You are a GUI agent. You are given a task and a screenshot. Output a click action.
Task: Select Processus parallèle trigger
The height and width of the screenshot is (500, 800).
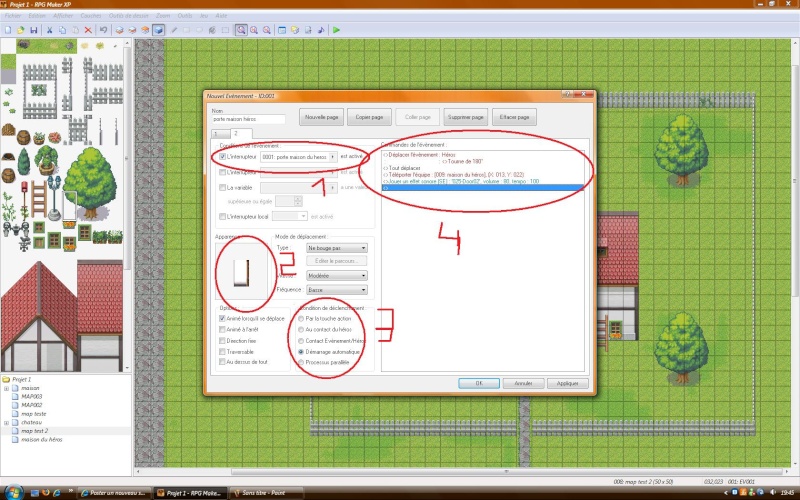pyautogui.click(x=301, y=362)
